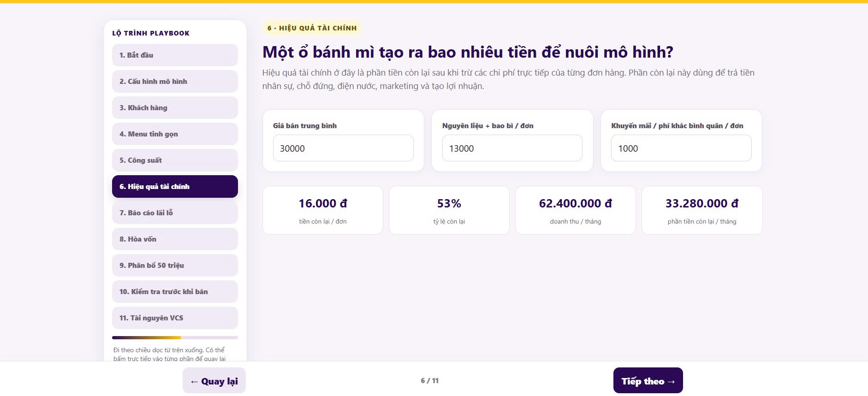The image size is (868, 396).
Task: Open 11. Tài nguyên VCS
Action: click(175, 318)
